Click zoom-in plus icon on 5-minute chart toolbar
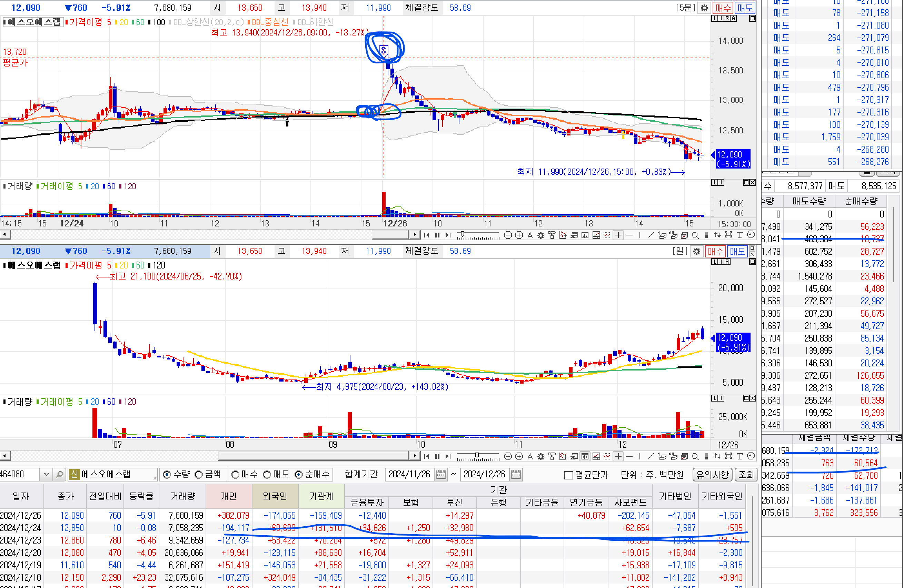The width and height of the screenshot is (903, 588). click(519, 235)
